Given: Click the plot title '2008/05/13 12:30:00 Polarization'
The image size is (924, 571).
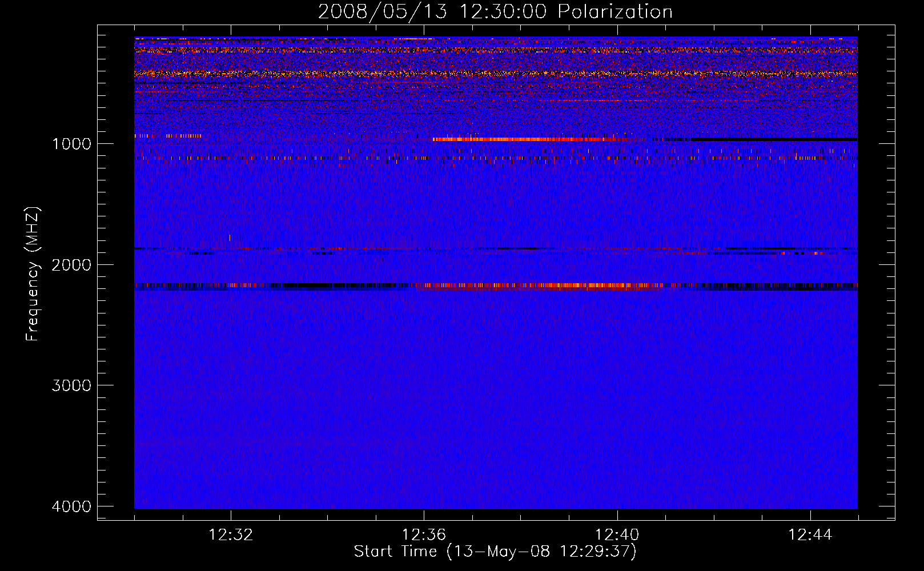Looking at the screenshot, I should click(495, 12).
